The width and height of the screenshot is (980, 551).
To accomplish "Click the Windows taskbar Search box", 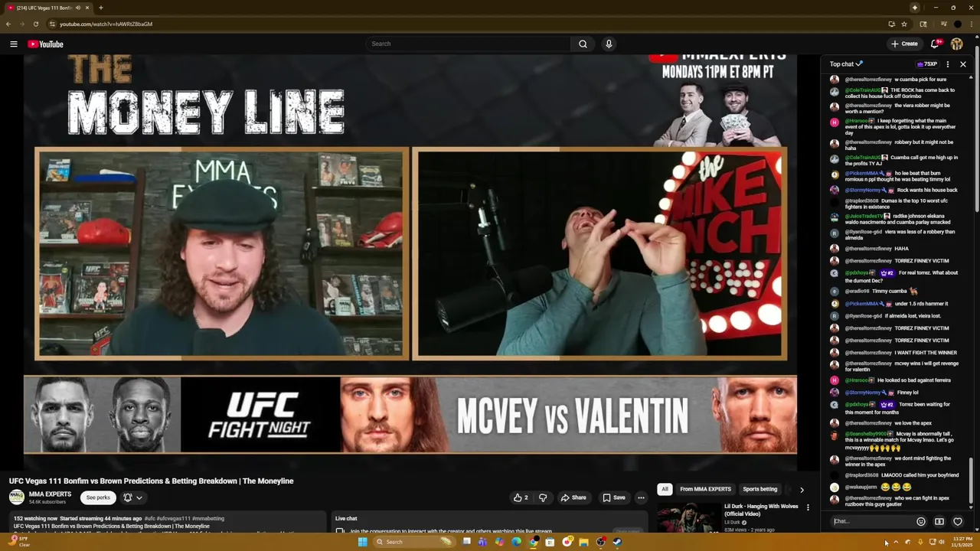I will click(413, 542).
